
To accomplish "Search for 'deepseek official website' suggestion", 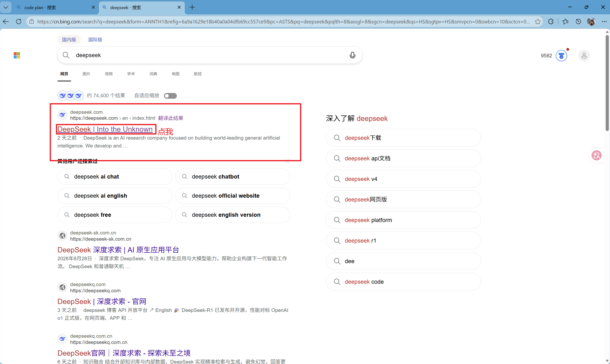I will pos(232,196).
